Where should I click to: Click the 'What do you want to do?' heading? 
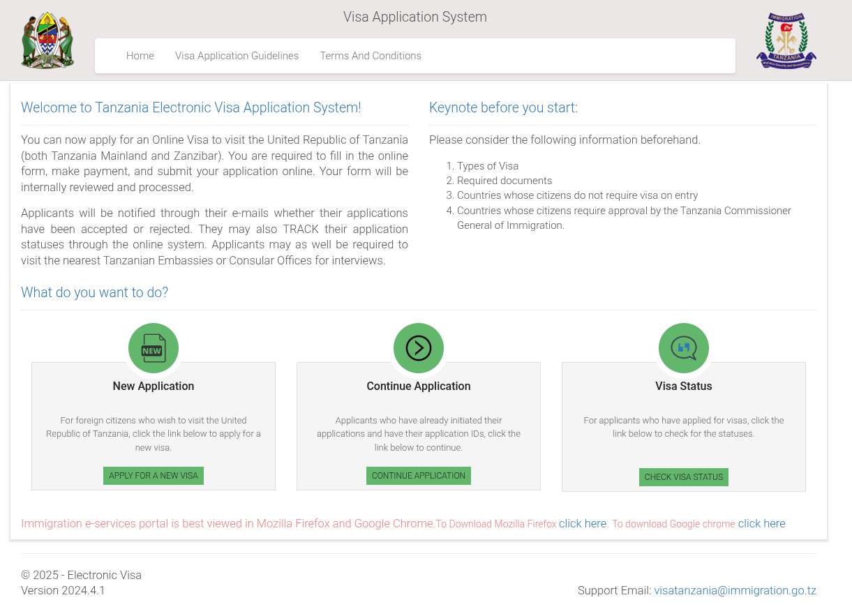coord(94,292)
